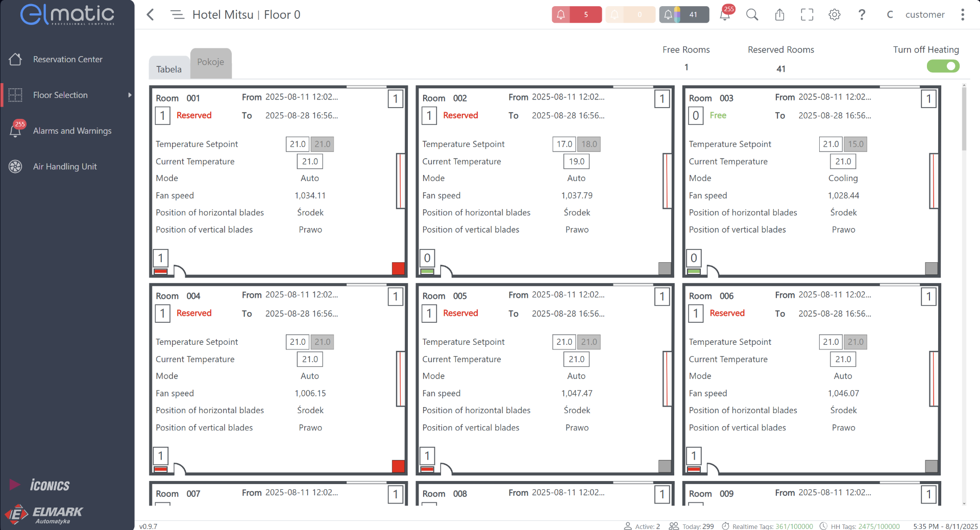The width and height of the screenshot is (980, 530).
Task: Switch to the Tabela tab
Action: 169,69
